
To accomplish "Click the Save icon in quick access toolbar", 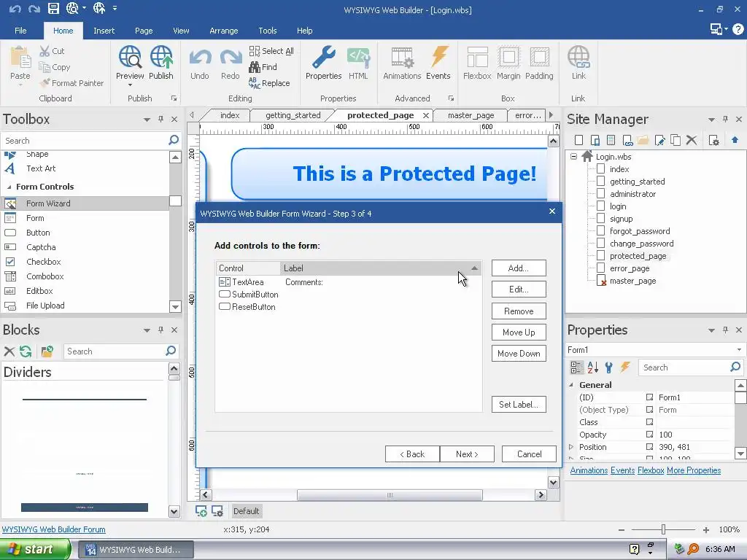I will click(x=53, y=8).
